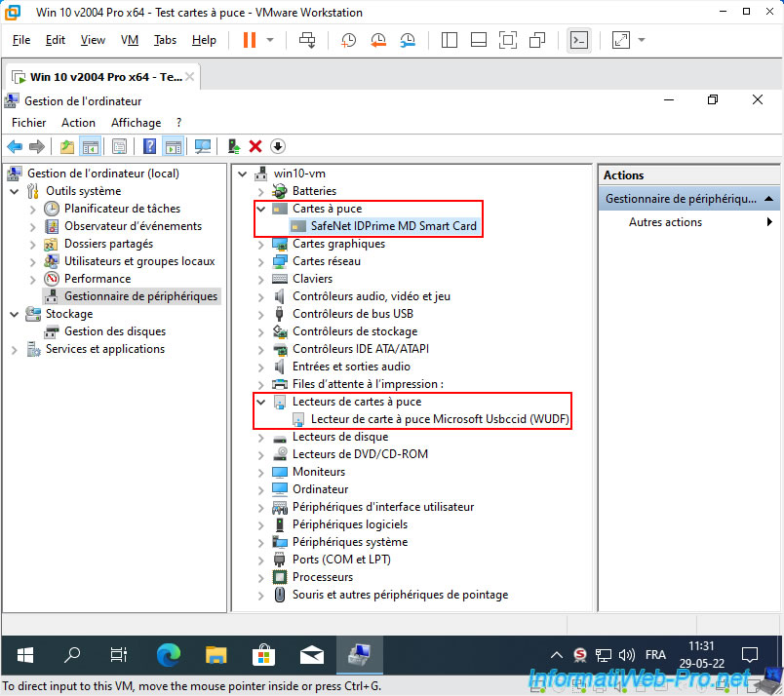Screen dimensions: 784x696
Task: Take a snapshot of the virtual machine
Action: coord(348,40)
